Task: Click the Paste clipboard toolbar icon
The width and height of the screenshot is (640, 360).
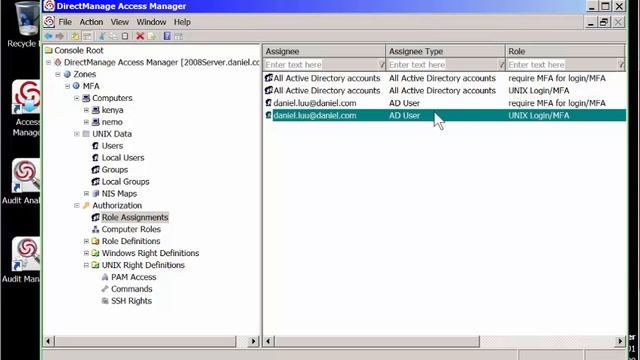Action: click(x=125, y=36)
